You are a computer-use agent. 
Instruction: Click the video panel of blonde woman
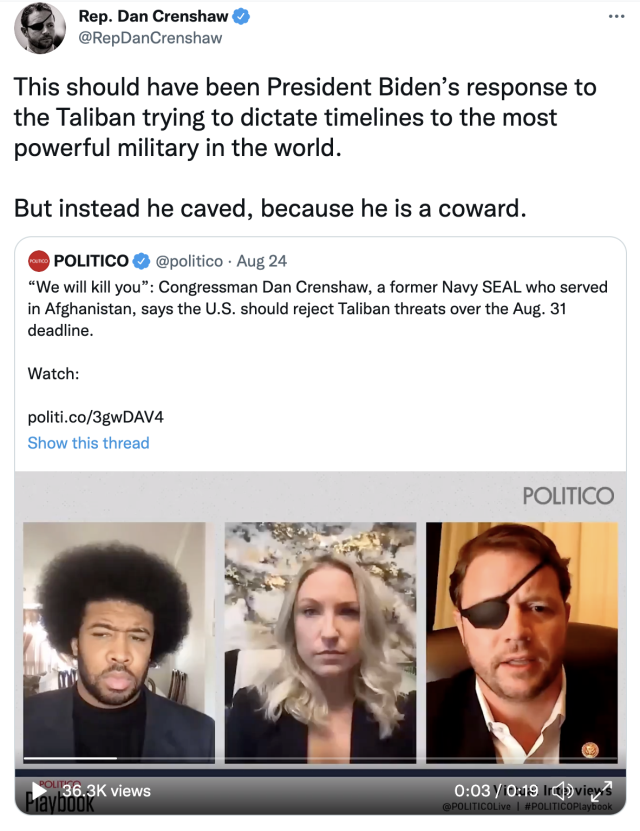pyautogui.click(x=321, y=642)
